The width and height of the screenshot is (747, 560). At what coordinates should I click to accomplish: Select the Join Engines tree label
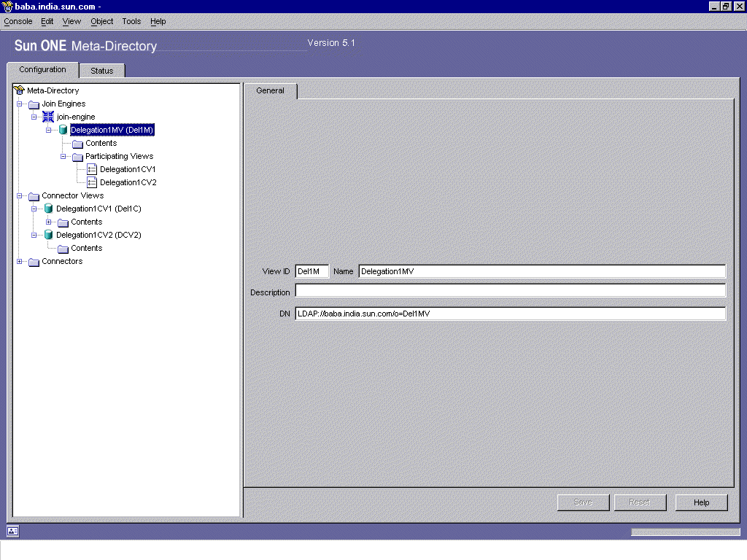click(63, 104)
